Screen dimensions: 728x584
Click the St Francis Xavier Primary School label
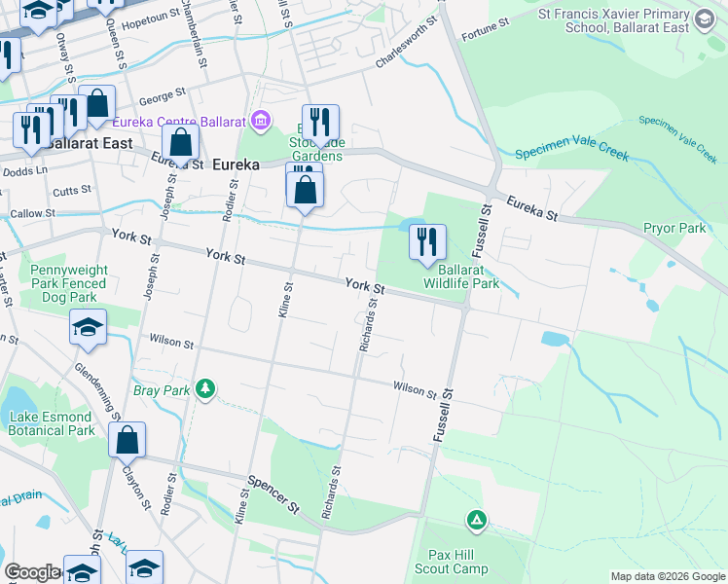[x=614, y=20]
